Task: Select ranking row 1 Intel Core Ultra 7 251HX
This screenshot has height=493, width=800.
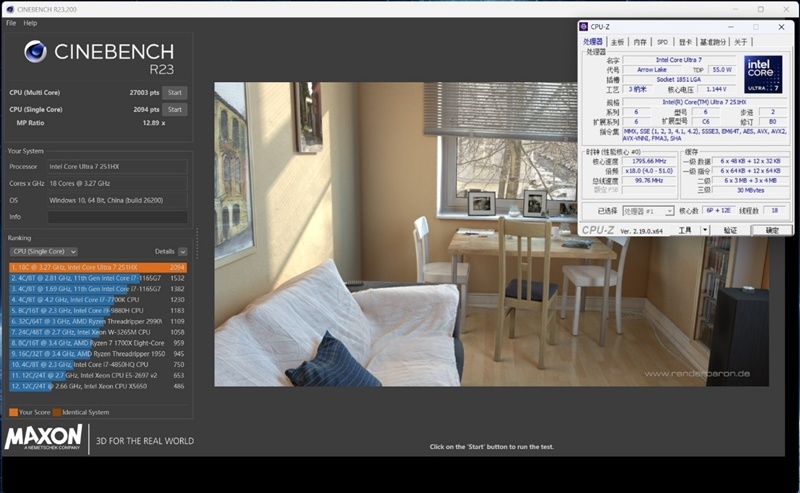Action: [x=97, y=267]
